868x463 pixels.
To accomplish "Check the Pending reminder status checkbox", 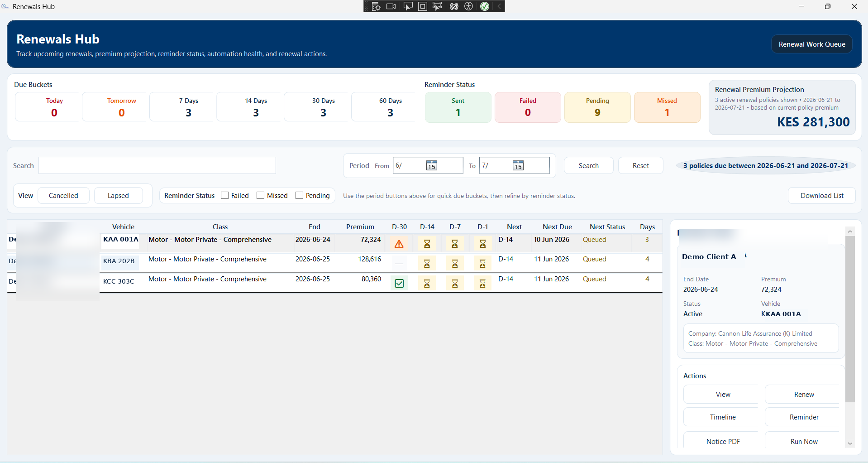I will point(299,195).
